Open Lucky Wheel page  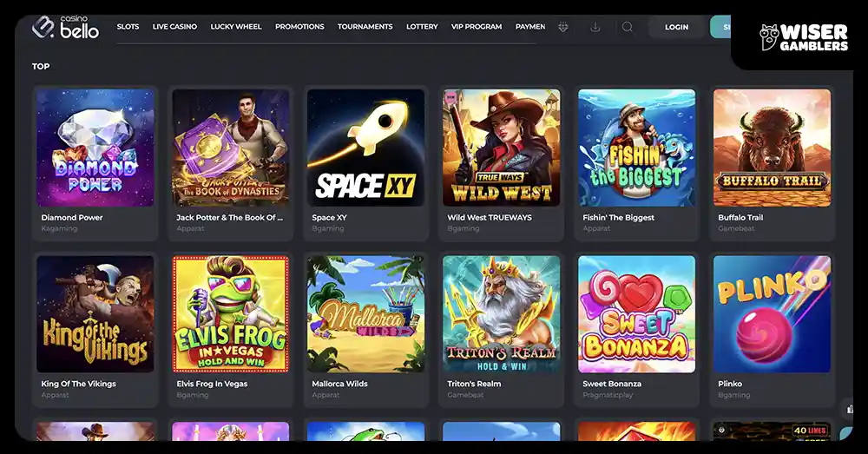click(236, 27)
